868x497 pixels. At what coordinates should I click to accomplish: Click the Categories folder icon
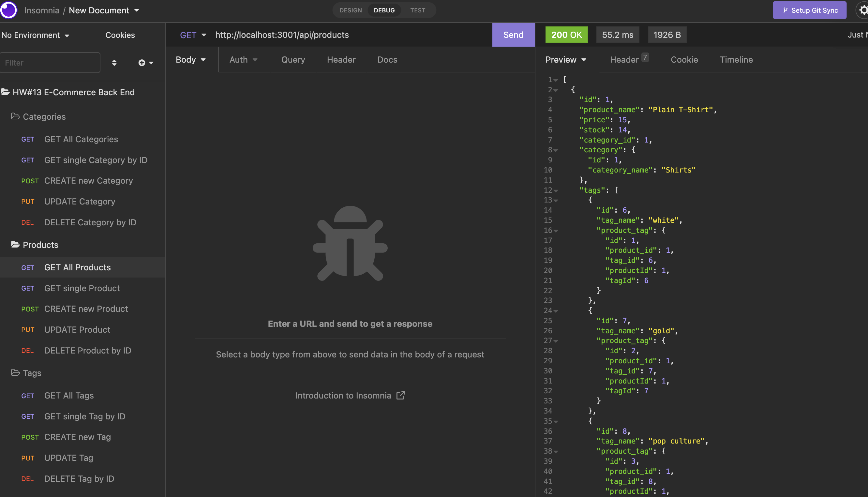click(15, 116)
